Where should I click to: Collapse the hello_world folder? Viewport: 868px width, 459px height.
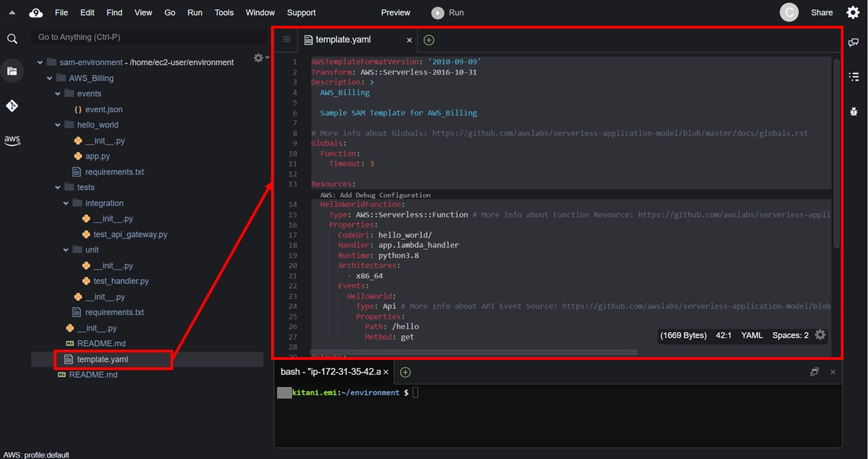[58, 125]
